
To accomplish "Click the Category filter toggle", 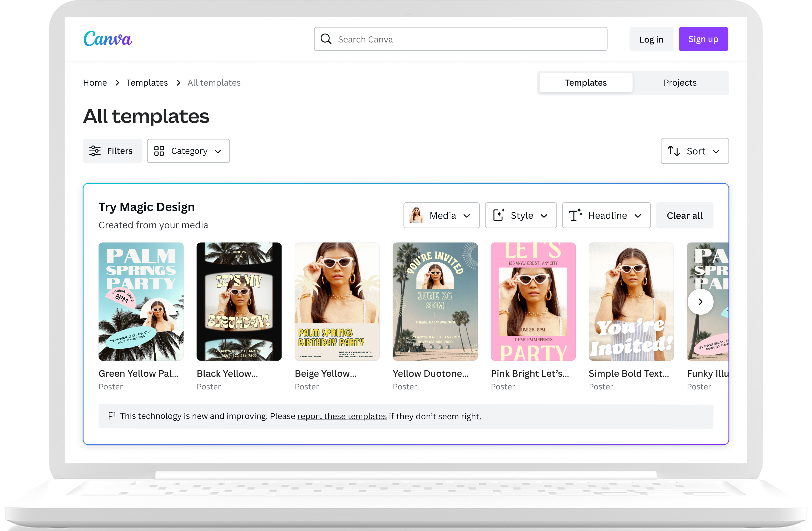I will point(188,151).
